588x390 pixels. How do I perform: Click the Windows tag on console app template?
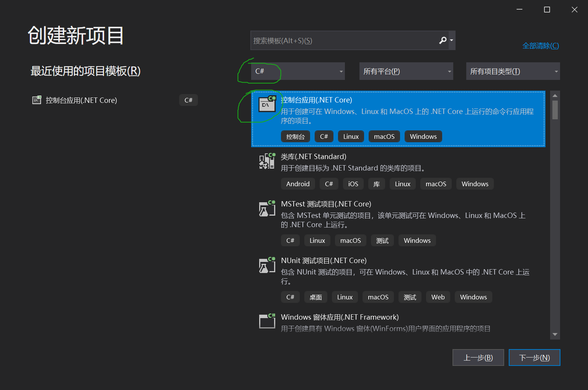click(x=423, y=136)
